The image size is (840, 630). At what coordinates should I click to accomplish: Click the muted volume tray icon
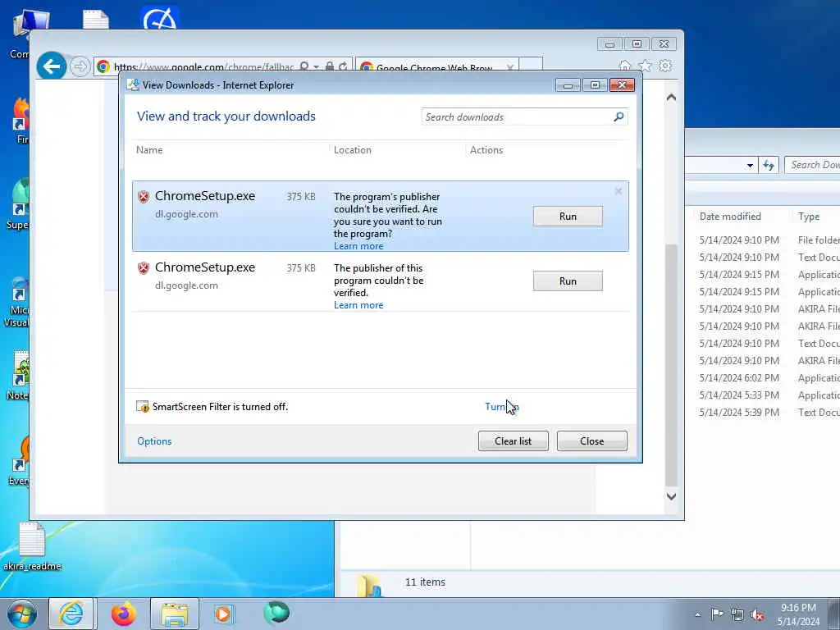(x=757, y=615)
